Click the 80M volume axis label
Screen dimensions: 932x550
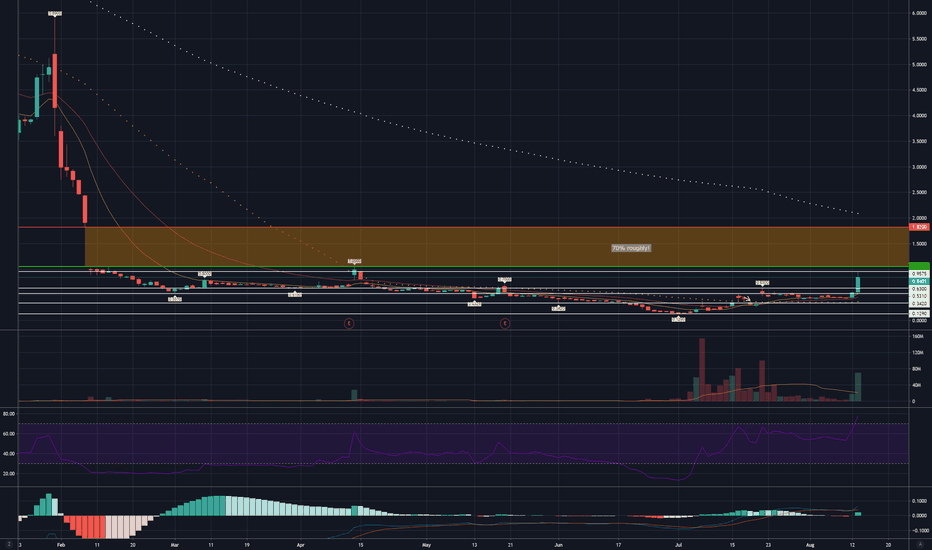tap(918, 369)
